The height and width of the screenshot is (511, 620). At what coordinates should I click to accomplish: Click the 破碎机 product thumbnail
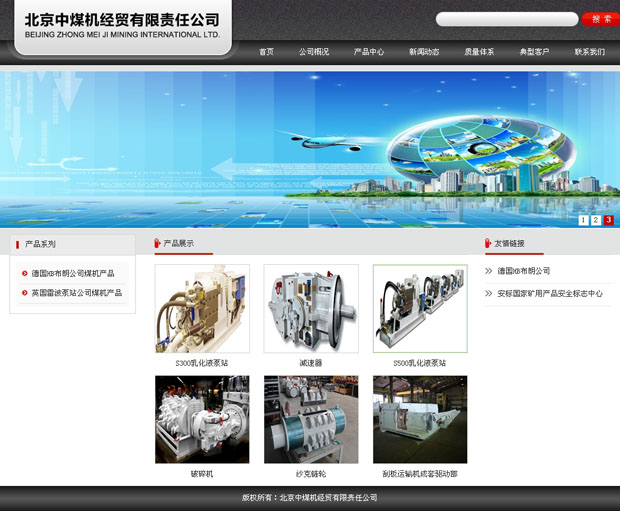tap(202, 419)
